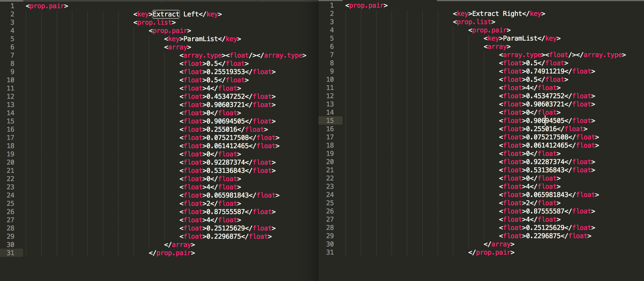Click 0.061412465 in the right pane
Screen dimensions: 644x281
(x=547, y=145)
